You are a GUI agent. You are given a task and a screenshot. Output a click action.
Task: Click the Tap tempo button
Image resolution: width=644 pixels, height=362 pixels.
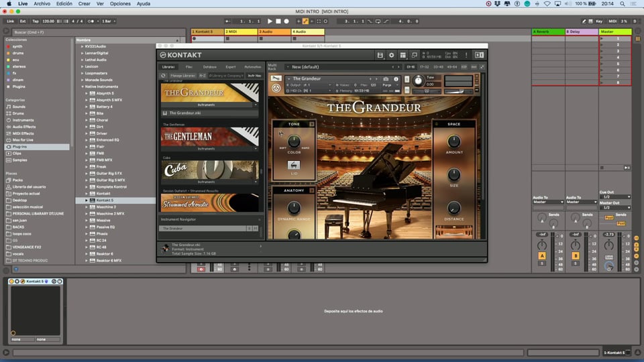(36, 21)
